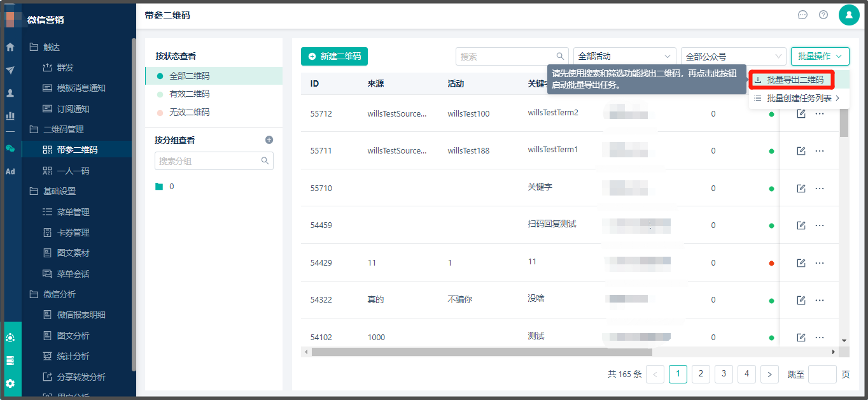The width and height of the screenshot is (868, 400).
Task: Edit QR code row 55712
Action: pos(801,113)
